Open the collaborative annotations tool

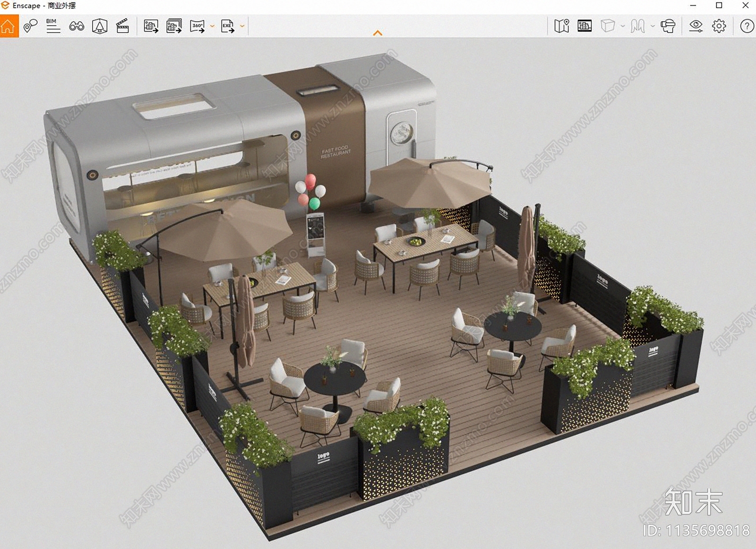[30, 26]
